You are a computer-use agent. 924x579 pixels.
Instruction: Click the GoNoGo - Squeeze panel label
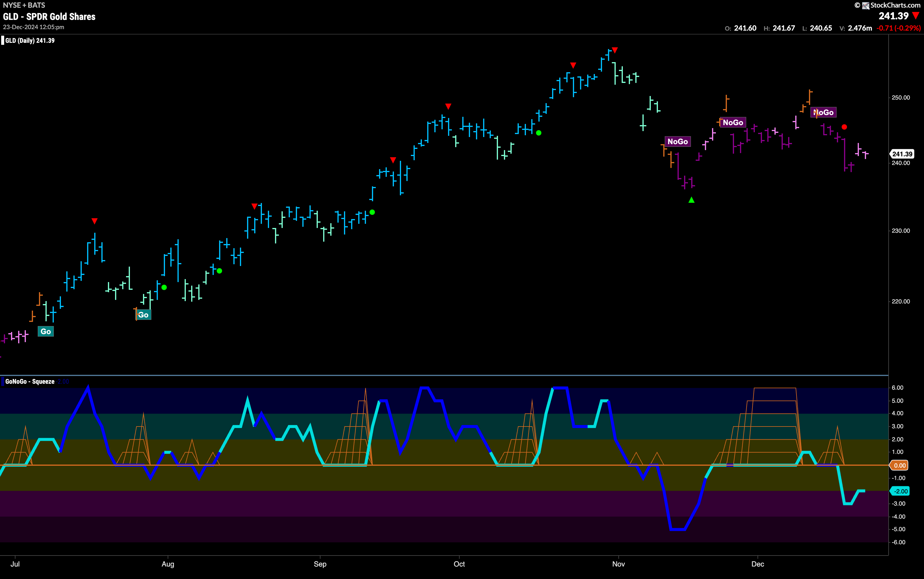(30, 381)
